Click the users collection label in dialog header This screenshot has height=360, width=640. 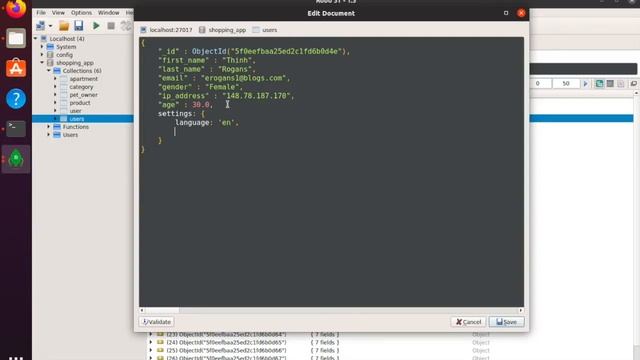269,30
